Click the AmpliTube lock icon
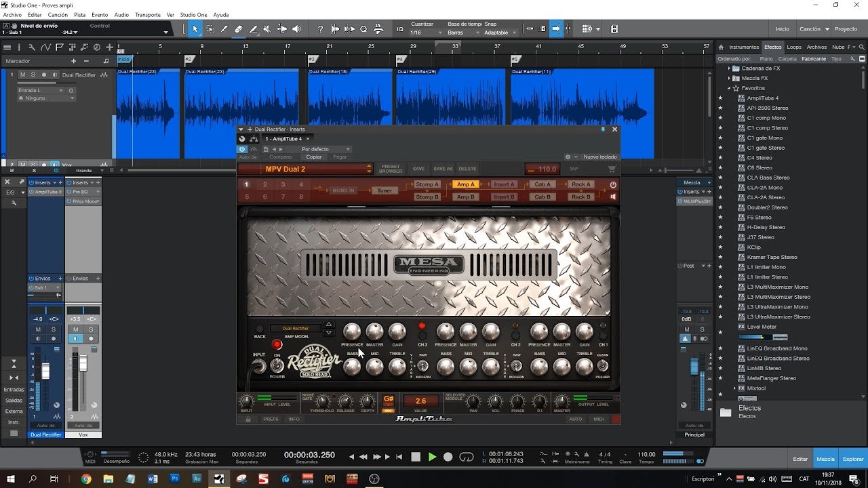868x488 pixels. click(x=248, y=419)
